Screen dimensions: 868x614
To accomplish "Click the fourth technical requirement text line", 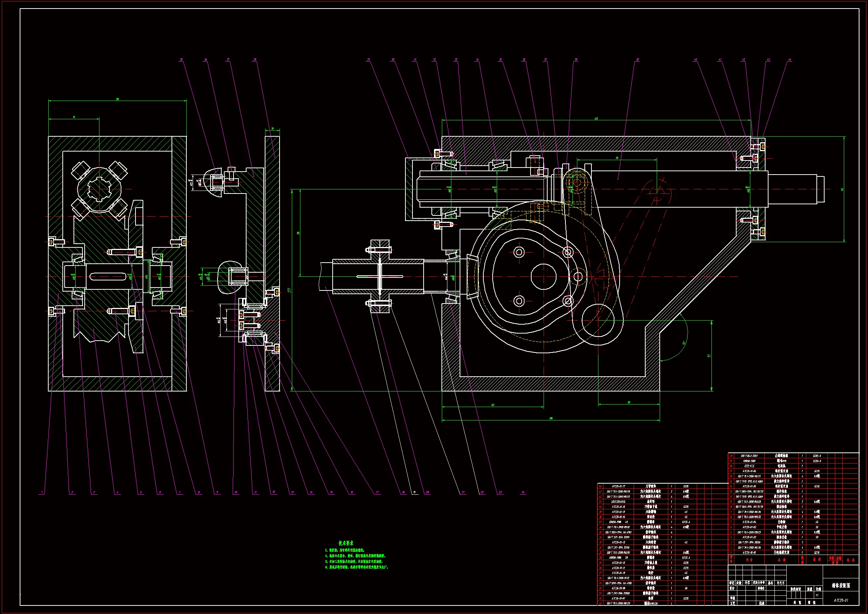I will click(x=357, y=567).
